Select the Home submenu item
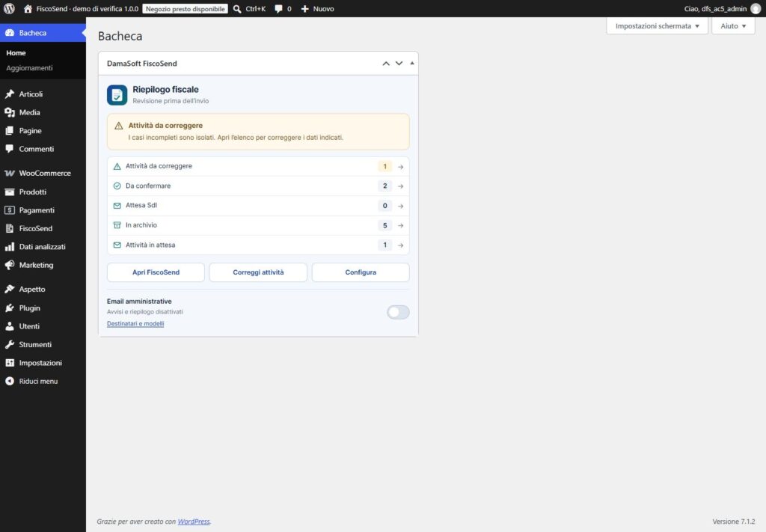This screenshot has width=766, height=532. [x=16, y=53]
